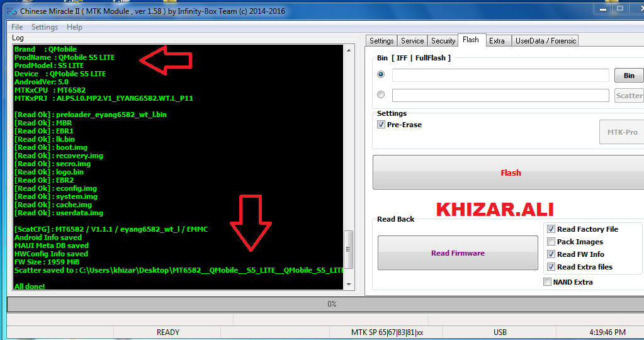
Task: Click the log scrollbar down arrow
Action: [x=349, y=284]
